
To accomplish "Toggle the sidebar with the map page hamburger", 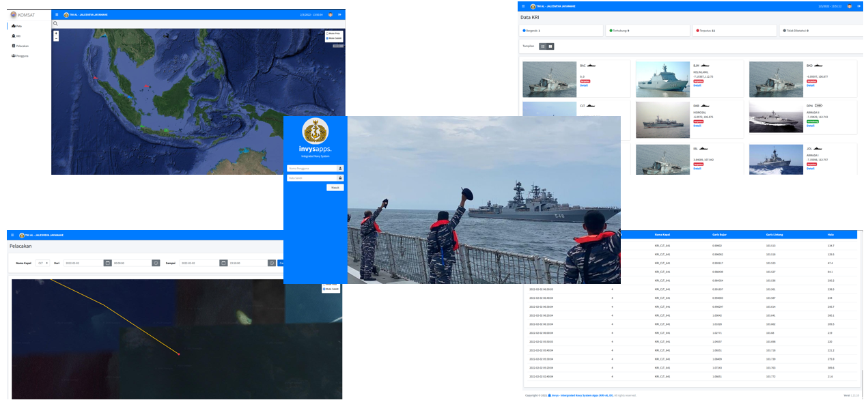I will point(57,14).
